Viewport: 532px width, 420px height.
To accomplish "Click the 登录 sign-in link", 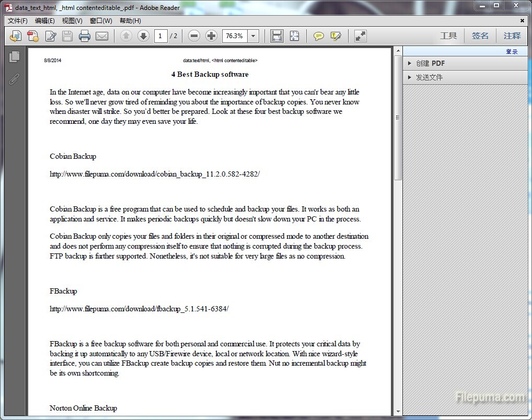I will 511,51.
